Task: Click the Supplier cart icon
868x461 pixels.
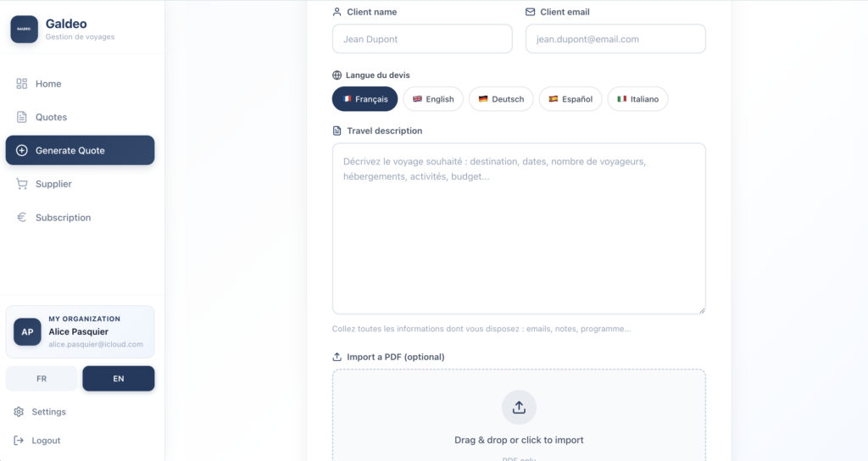Action: [22, 184]
